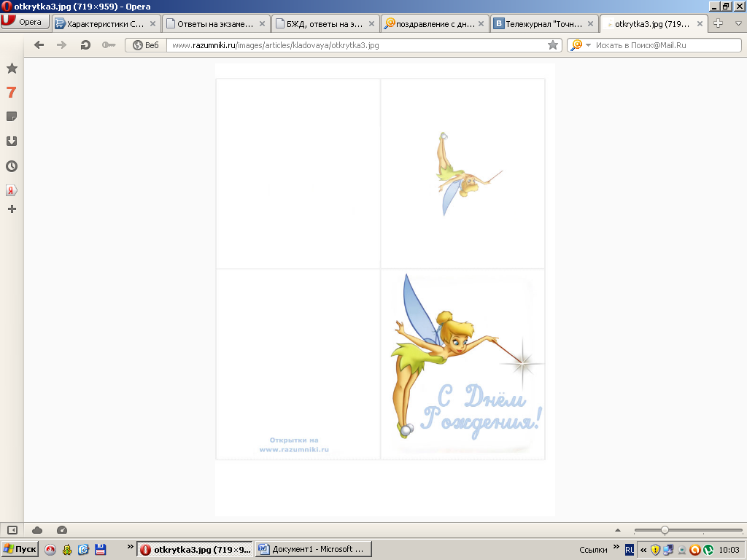Screen dimensions: 747x560
Task: Open search engine dropdown next to Mail.Ru icon
Action: [x=589, y=45]
